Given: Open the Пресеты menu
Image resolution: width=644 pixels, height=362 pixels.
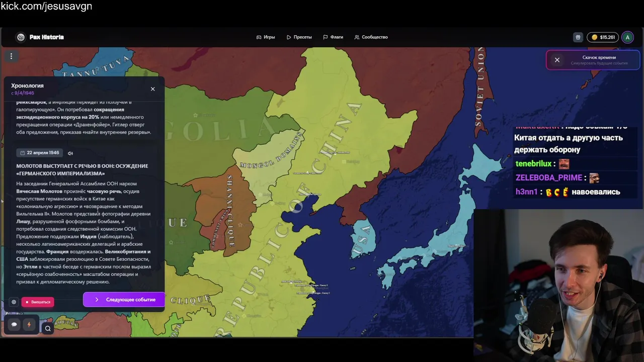Looking at the screenshot, I should pyautogui.click(x=299, y=37).
